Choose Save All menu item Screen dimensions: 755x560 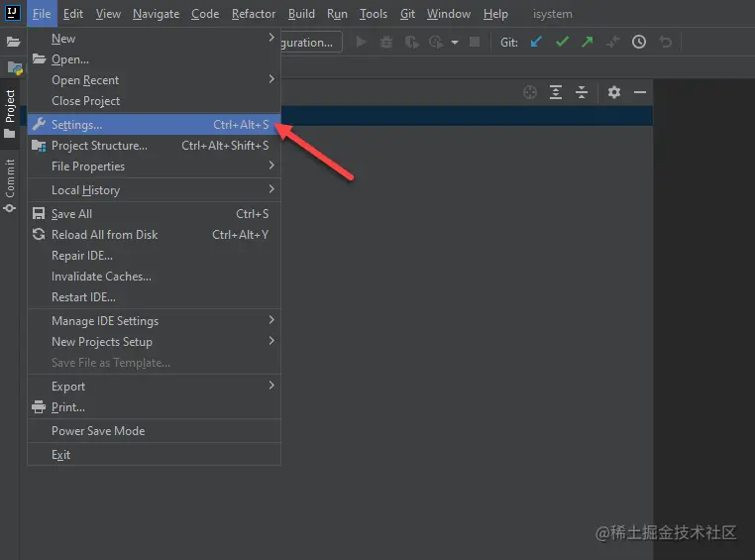click(x=155, y=214)
